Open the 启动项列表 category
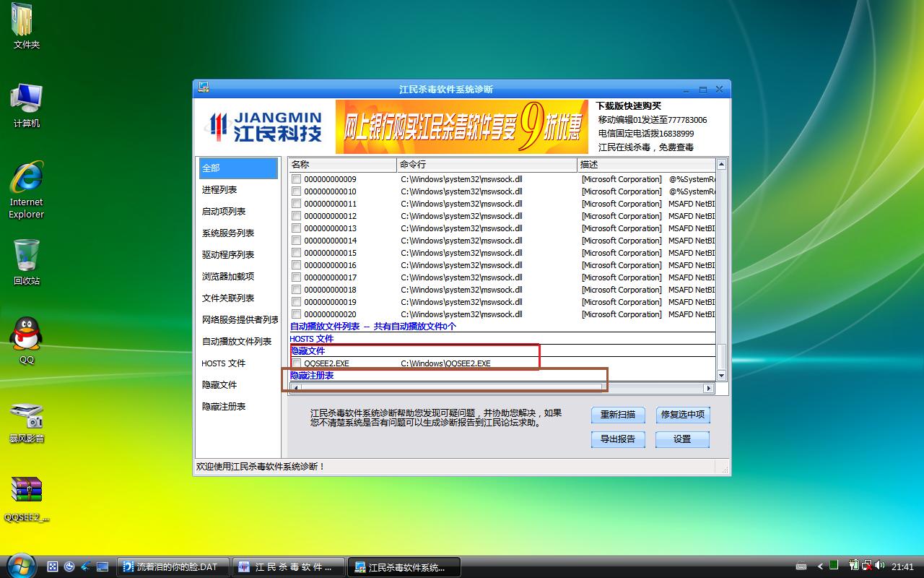 238,211
